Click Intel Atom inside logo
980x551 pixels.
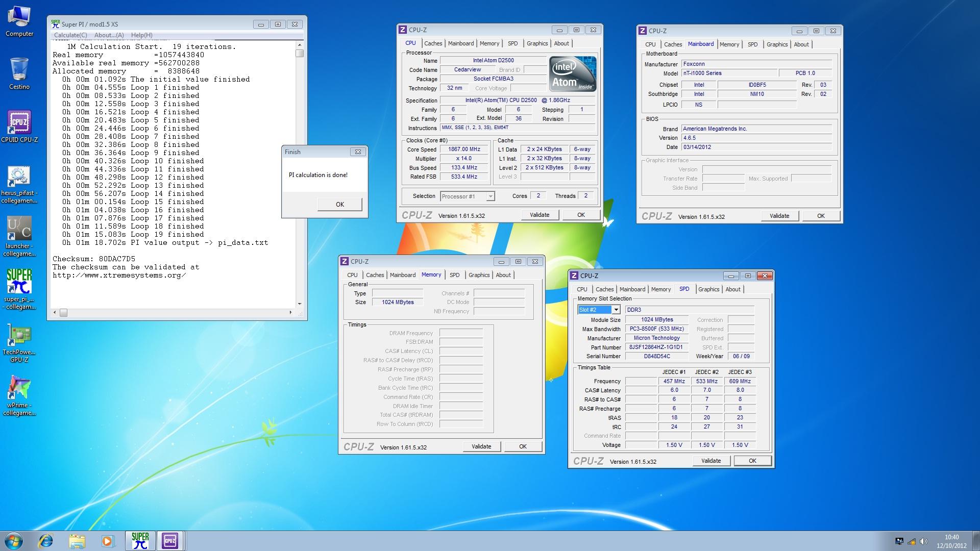tap(573, 74)
